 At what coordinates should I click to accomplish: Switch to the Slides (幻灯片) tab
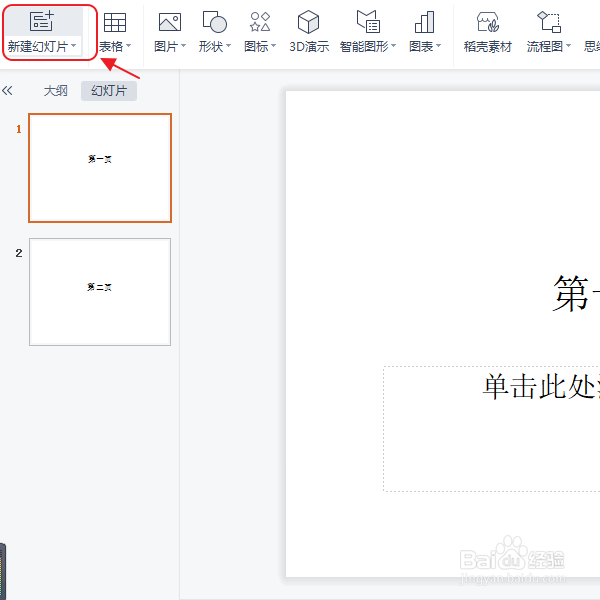pyautogui.click(x=109, y=91)
